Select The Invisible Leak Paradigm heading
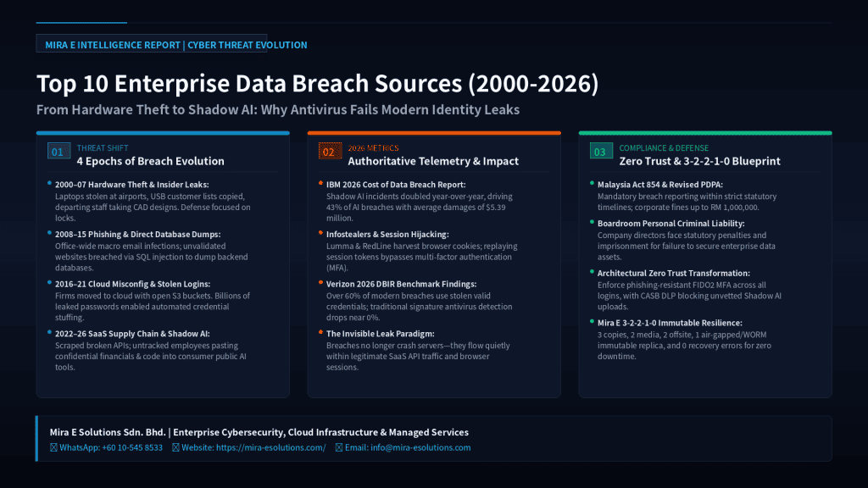The height and width of the screenshot is (488, 868). pos(381,334)
